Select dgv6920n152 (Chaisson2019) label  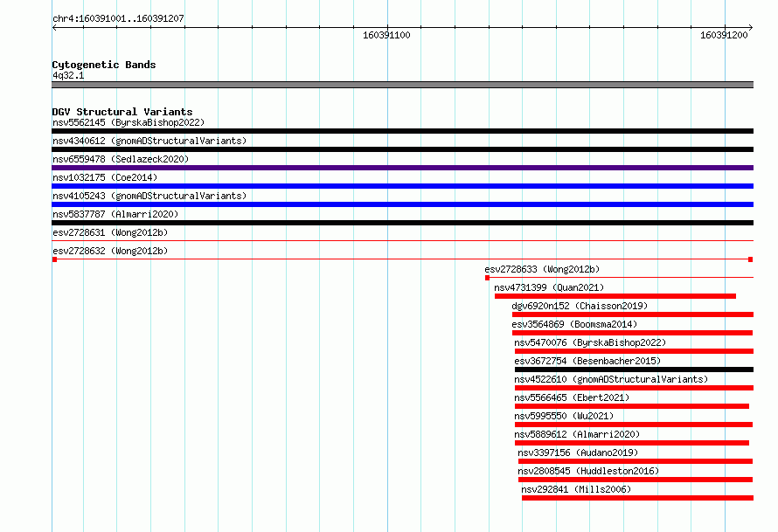(580, 306)
